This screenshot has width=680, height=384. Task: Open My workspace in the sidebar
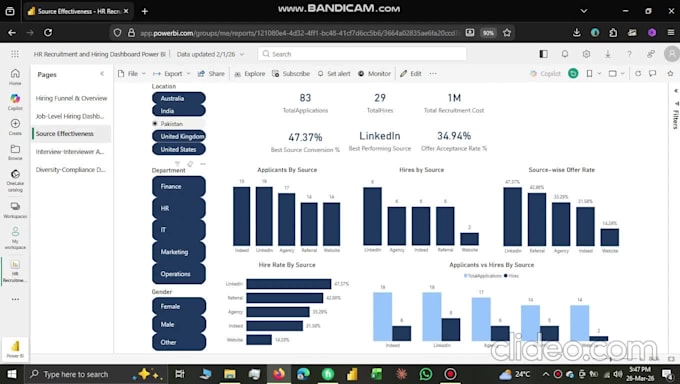click(15, 238)
